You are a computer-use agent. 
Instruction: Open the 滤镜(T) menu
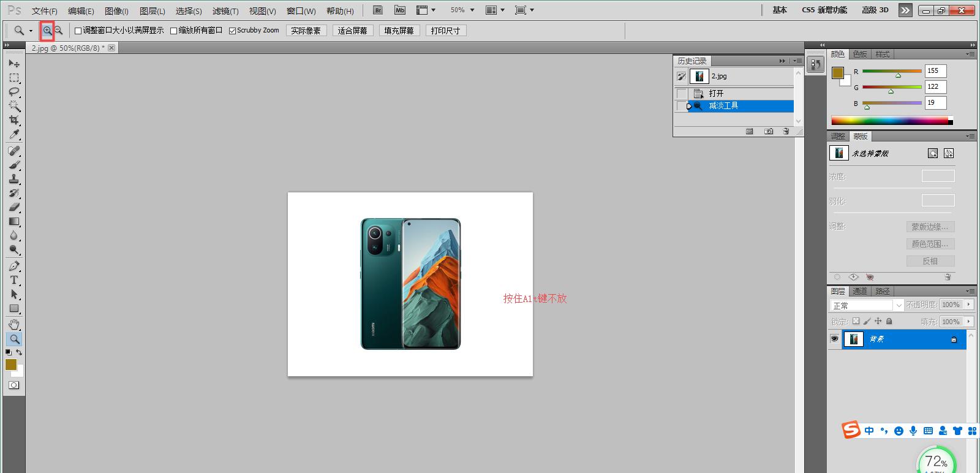225,11
